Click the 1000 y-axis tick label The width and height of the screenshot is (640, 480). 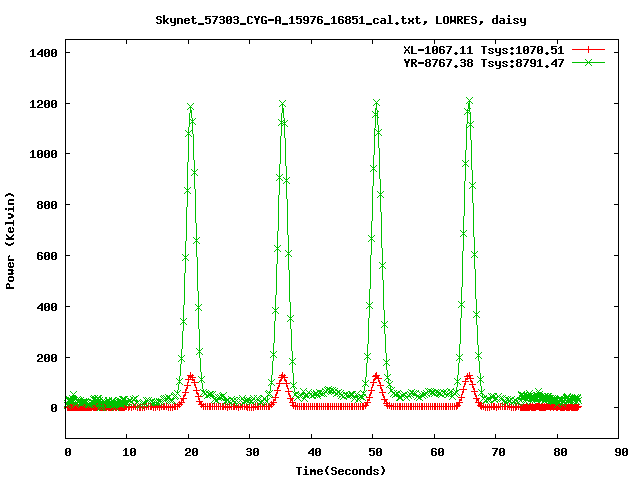pyautogui.click(x=43, y=154)
